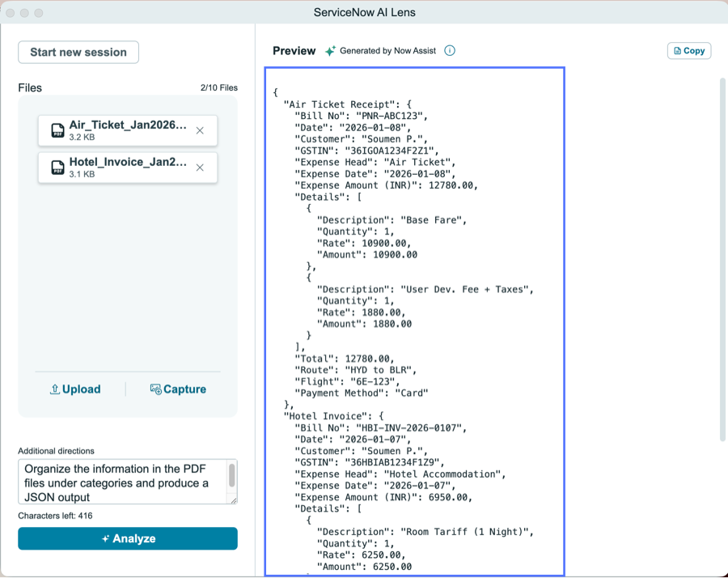This screenshot has width=728, height=578.
Task: Remove the Air_Ticket_Jan2026 file
Action: 200,130
